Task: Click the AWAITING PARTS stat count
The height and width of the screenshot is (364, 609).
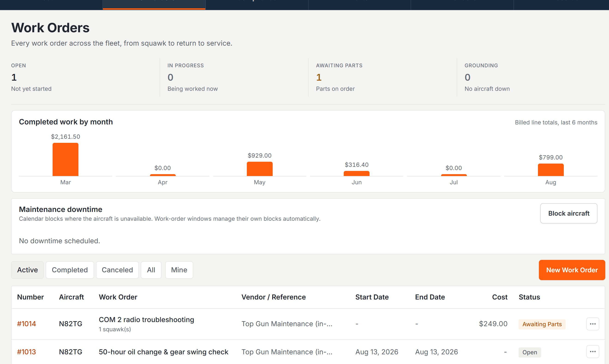Action: tap(319, 77)
